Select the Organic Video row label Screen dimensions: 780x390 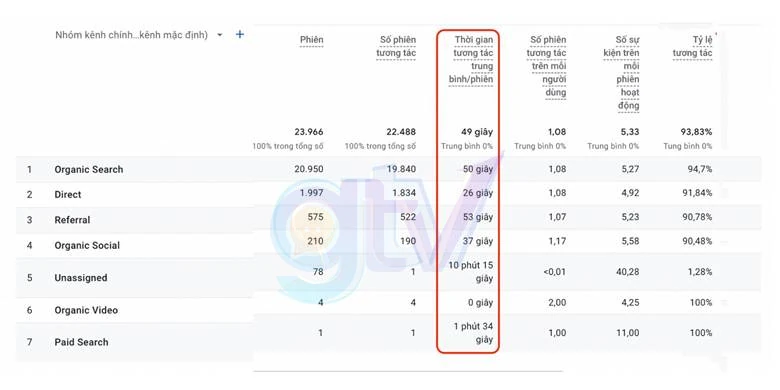pyautogui.click(x=86, y=310)
